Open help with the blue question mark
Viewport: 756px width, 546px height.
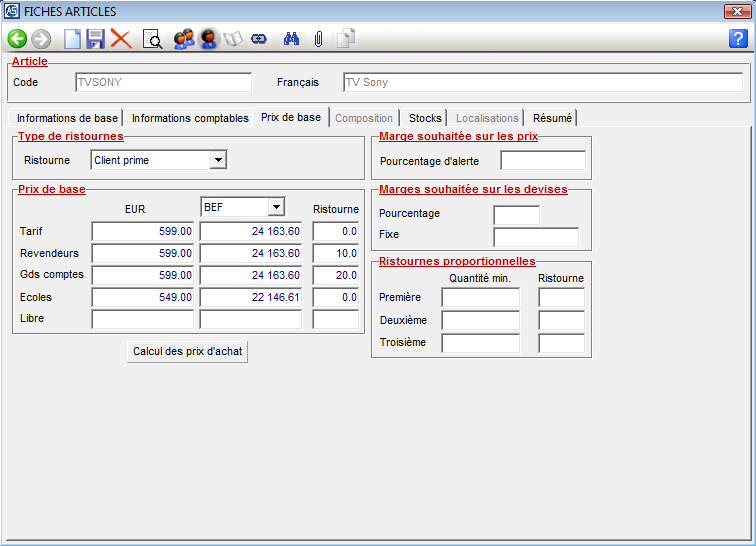coord(738,39)
